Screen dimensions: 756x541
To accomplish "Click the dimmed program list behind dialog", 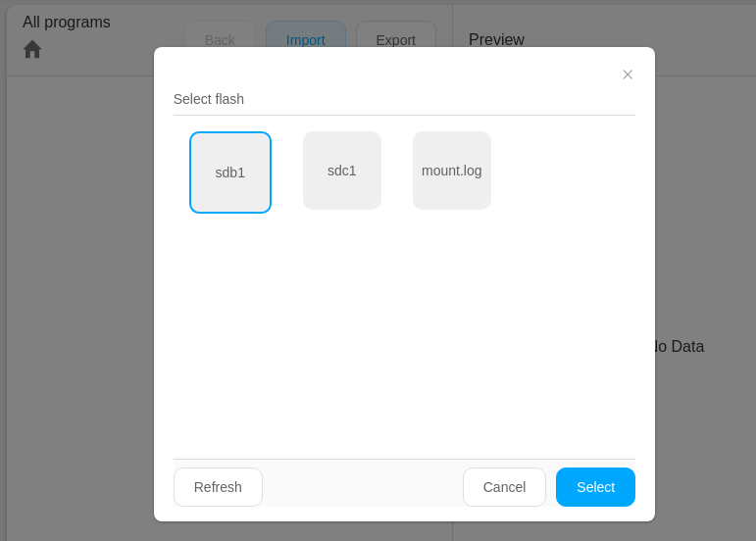I will pyautogui.click(x=78, y=294).
